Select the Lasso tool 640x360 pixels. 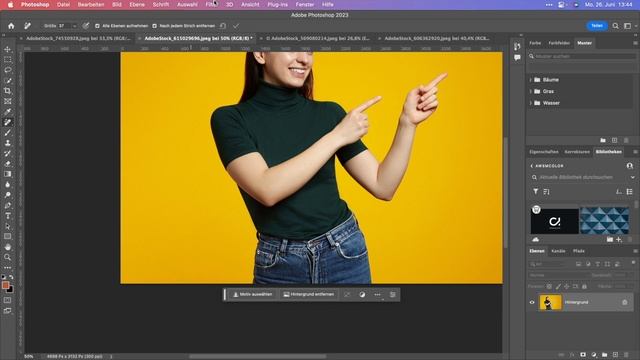(8, 70)
